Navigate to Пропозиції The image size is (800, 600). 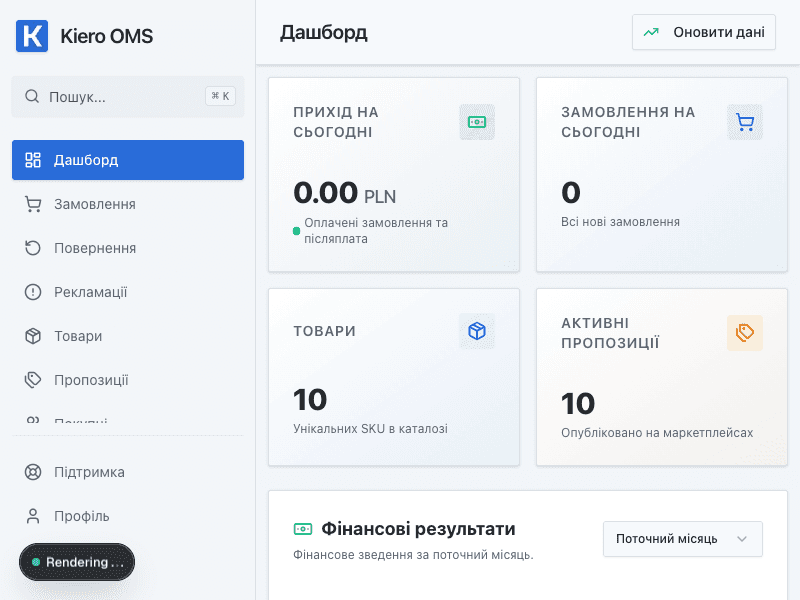pyautogui.click(x=128, y=380)
